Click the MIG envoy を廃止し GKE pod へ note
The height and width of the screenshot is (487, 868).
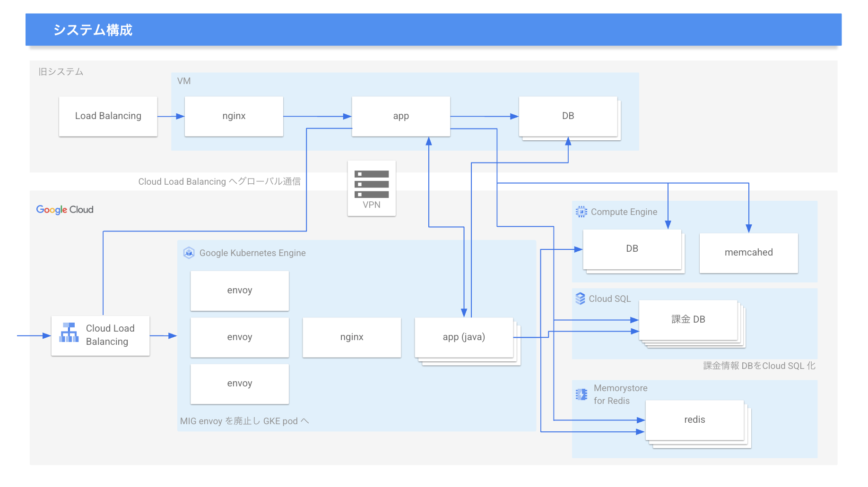pyautogui.click(x=244, y=421)
